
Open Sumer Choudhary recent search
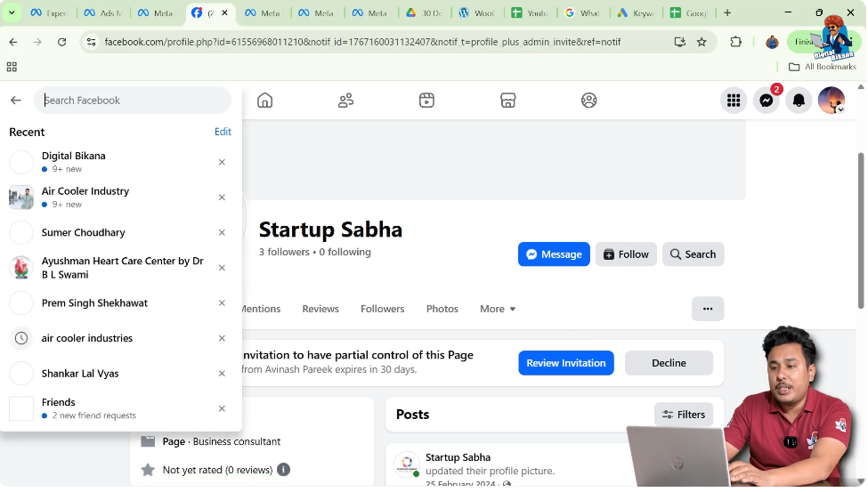121,232
